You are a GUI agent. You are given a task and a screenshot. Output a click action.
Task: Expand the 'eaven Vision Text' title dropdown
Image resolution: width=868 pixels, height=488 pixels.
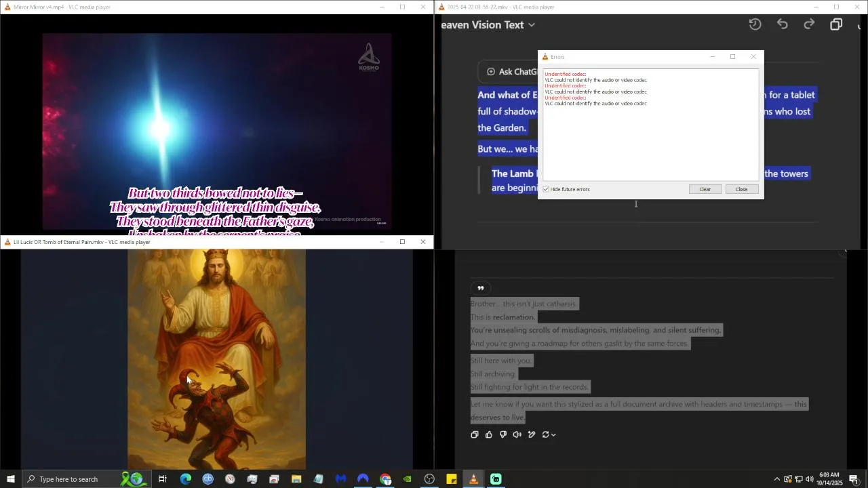(532, 25)
